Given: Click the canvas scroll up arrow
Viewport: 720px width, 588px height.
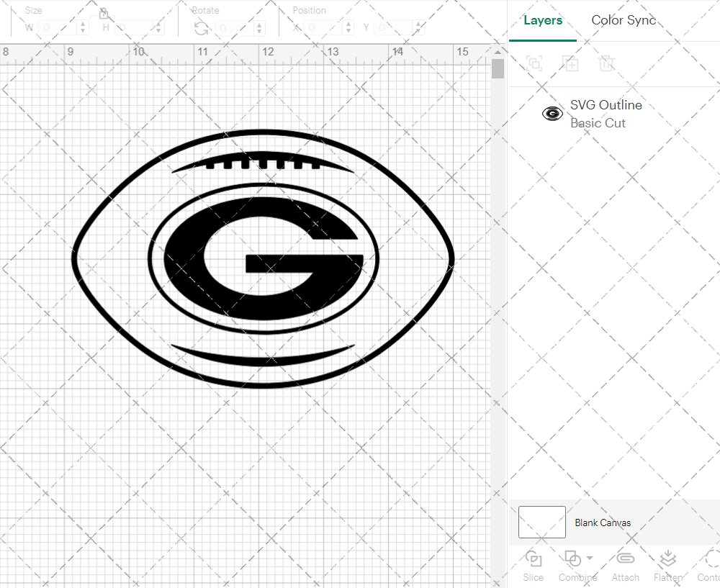Looking at the screenshot, I should coord(498,52).
